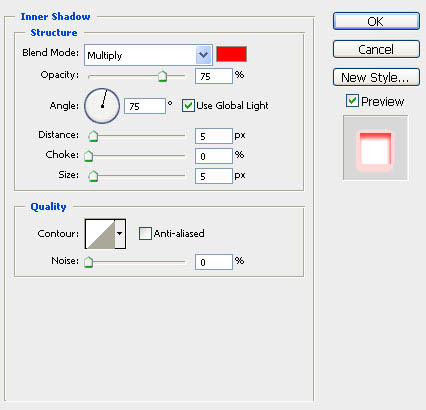Click the Opacity percent input field
The height and width of the screenshot is (410, 426).
pos(214,76)
